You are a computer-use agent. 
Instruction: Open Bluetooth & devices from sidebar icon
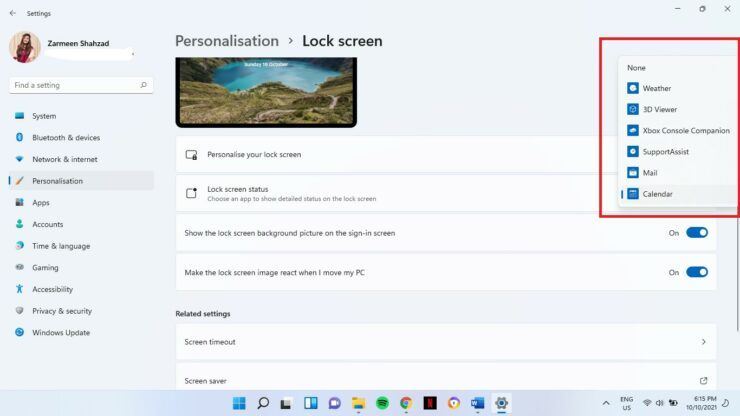(x=19, y=137)
